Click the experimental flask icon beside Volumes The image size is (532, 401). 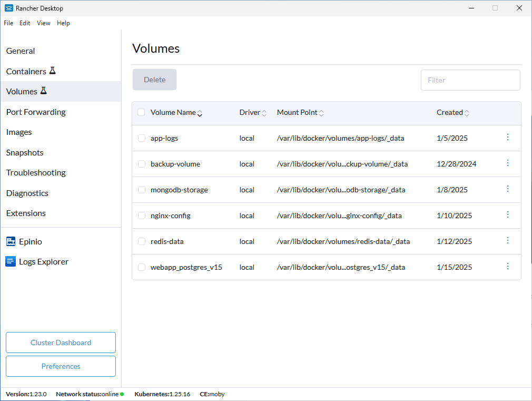pyautogui.click(x=43, y=91)
